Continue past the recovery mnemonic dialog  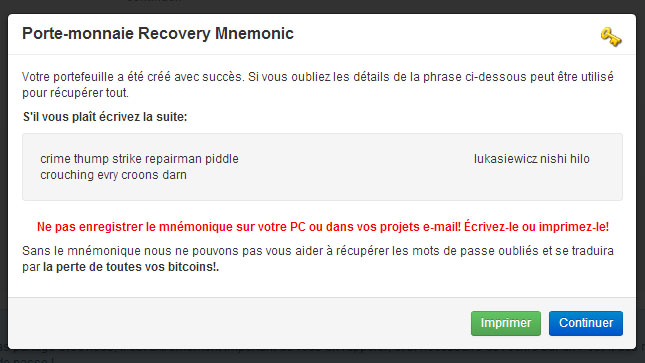(586, 323)
